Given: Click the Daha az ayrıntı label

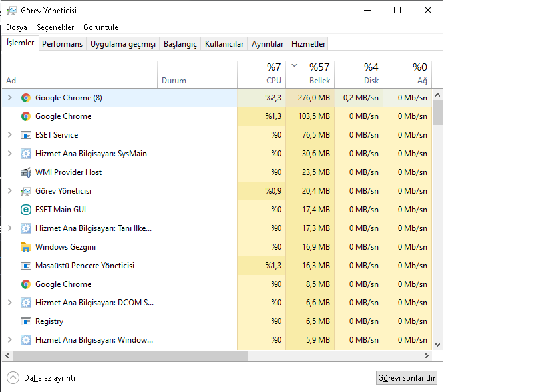Looking at the screenshot, I should pyautogui.click(x=49, y=378).
